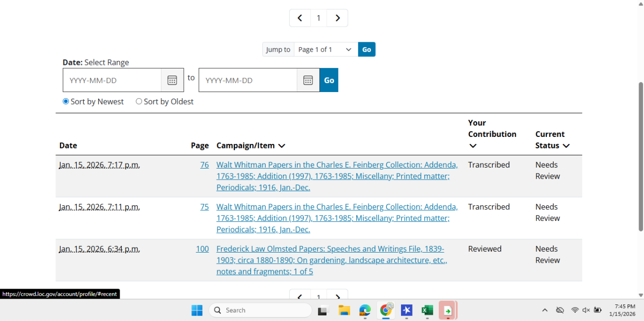The height and width of the screenshot is (321, 644).
Task: Open Excel from the taskbar
Action: click(x=427, y=310)
